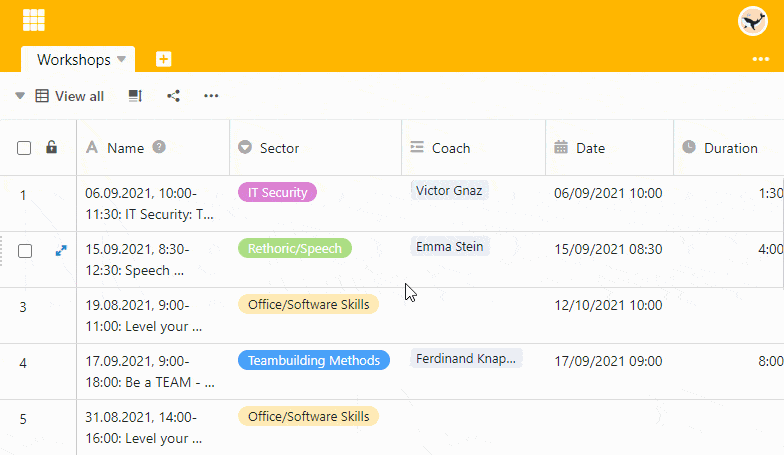Check the row 2 selection checkbox
This screenshot has width=784, height=455.
point(25,250)
